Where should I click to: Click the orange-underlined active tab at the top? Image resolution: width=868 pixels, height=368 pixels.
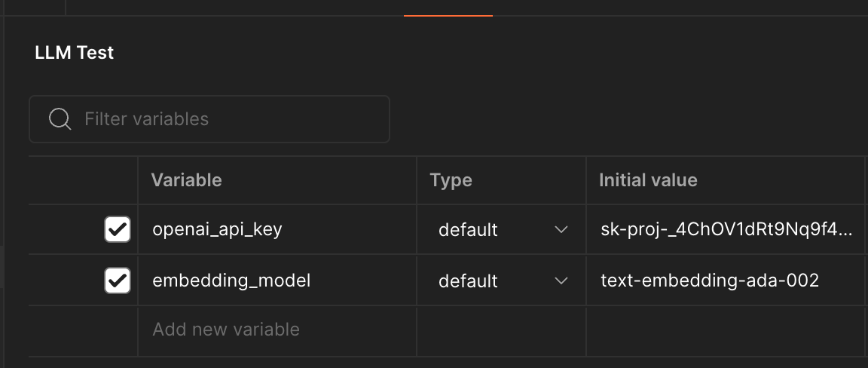[x=448, y=8]
